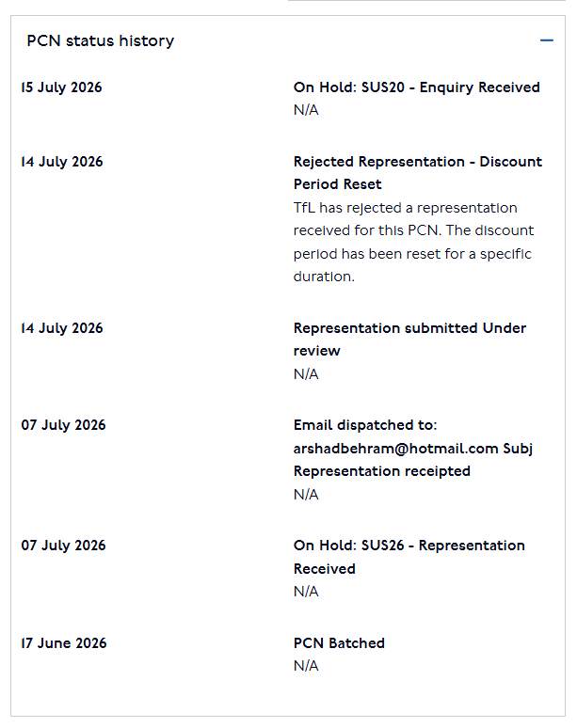
Task: Collapse the PCN status history section
Action: [x=546, y=40]
